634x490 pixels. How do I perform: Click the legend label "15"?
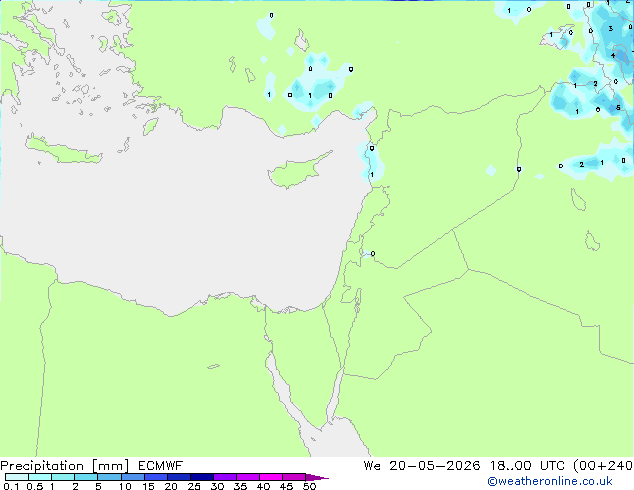pyautogui.click(x=148, y=486)
